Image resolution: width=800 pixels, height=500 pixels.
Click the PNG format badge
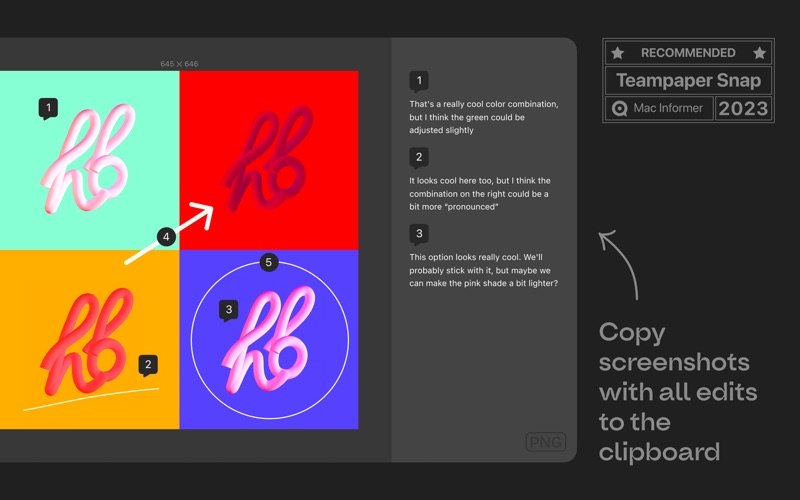[x=546, y=442]
